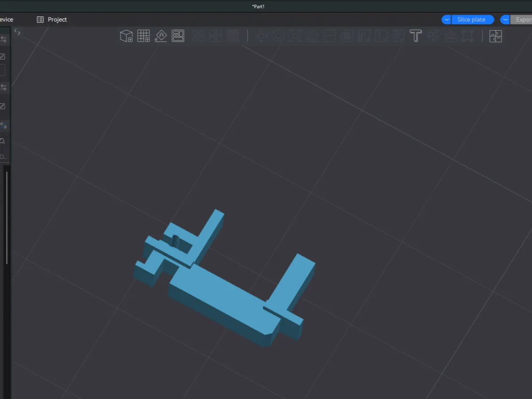This screenshot has height=399, width=532.
Task: Expand the Export dropdown arrow
Action: (x=505, y=20)
